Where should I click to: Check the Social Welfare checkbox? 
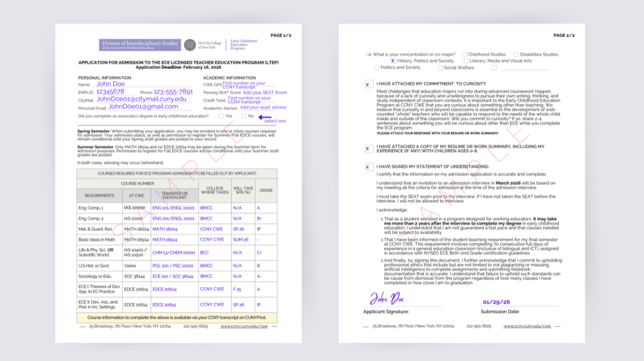click(x=440, y=68)
